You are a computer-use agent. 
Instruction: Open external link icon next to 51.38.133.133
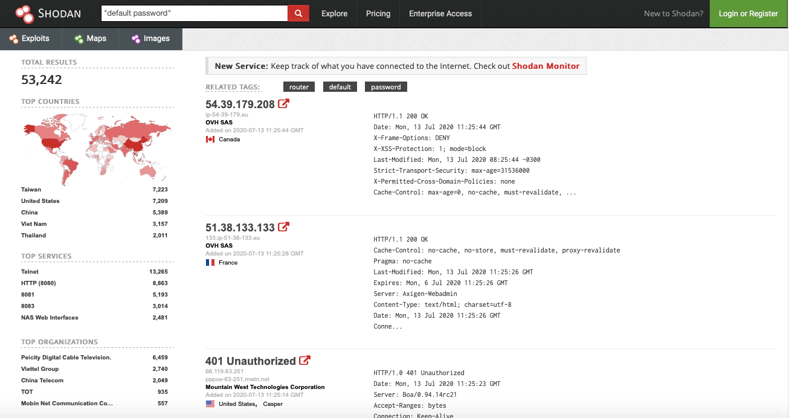click(x=284, y=227)
